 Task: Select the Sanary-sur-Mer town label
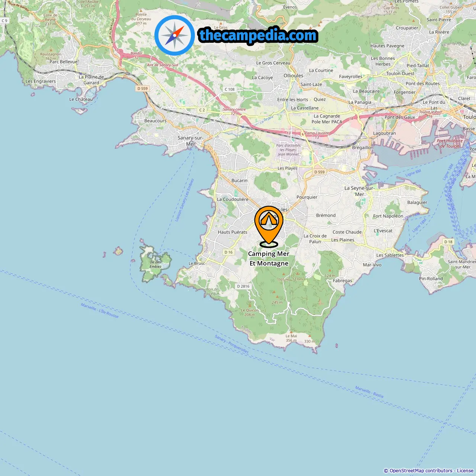190,141
